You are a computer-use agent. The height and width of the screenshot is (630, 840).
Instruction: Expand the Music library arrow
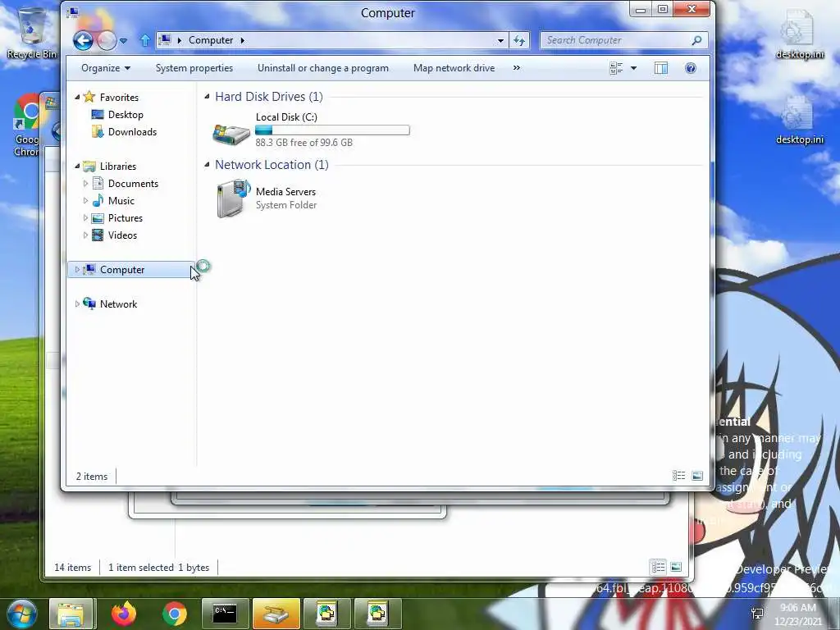85,200
